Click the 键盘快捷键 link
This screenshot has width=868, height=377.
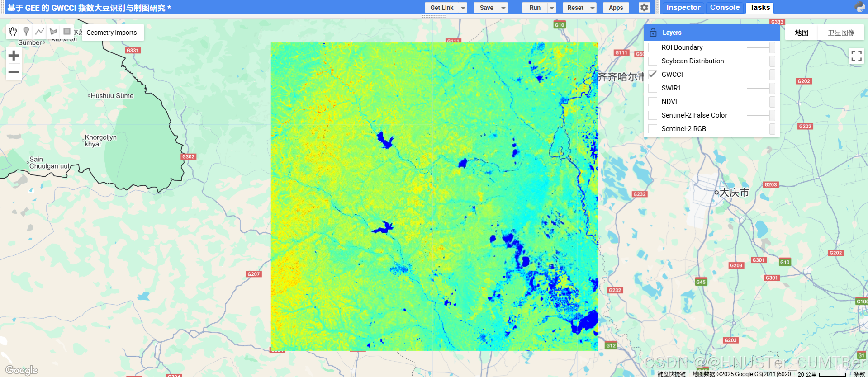click(x=671, y=374)
